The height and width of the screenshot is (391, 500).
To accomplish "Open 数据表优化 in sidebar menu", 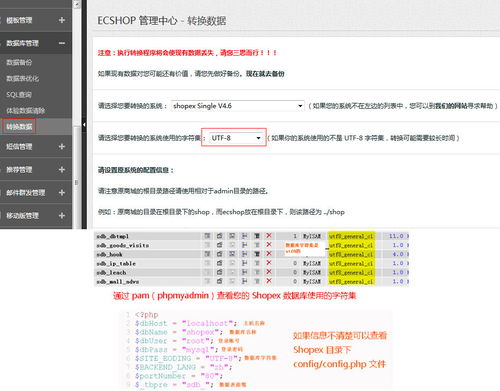I will click(23, 78).
